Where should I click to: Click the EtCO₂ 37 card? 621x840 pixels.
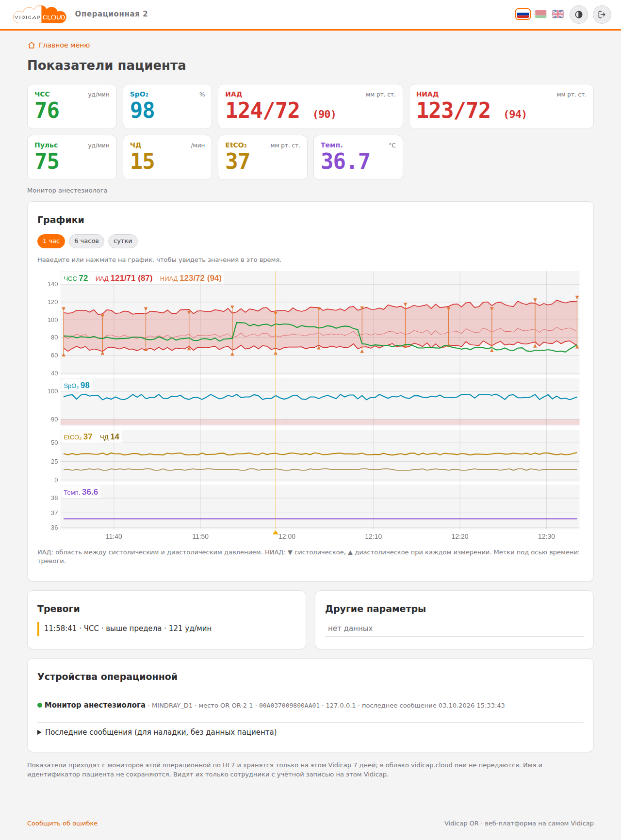(x=262, y=158)
